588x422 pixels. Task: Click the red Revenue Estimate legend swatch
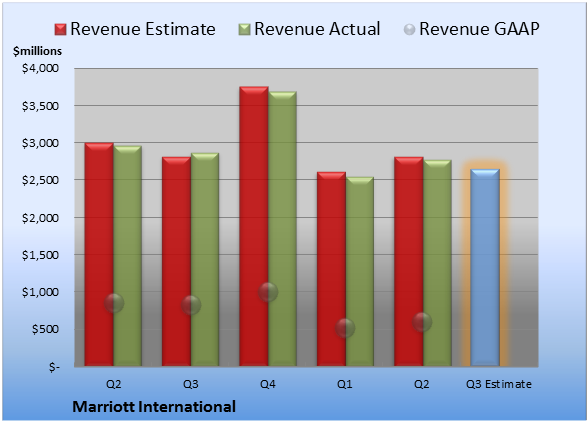coord(60,30)
